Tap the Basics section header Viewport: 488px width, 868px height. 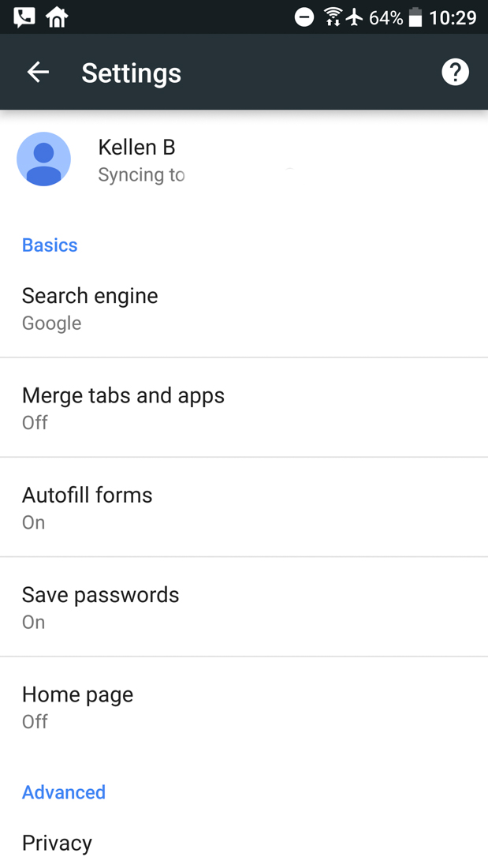tap(50, 245)
